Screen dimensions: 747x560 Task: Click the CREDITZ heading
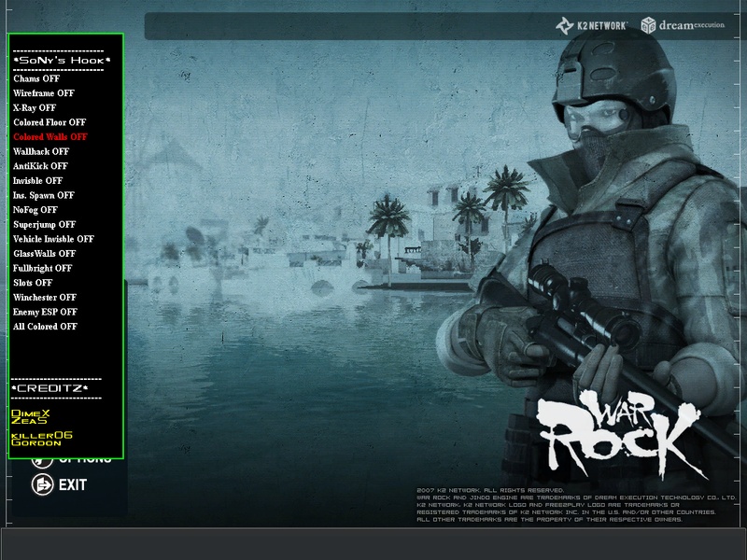(x=49, y=388)
